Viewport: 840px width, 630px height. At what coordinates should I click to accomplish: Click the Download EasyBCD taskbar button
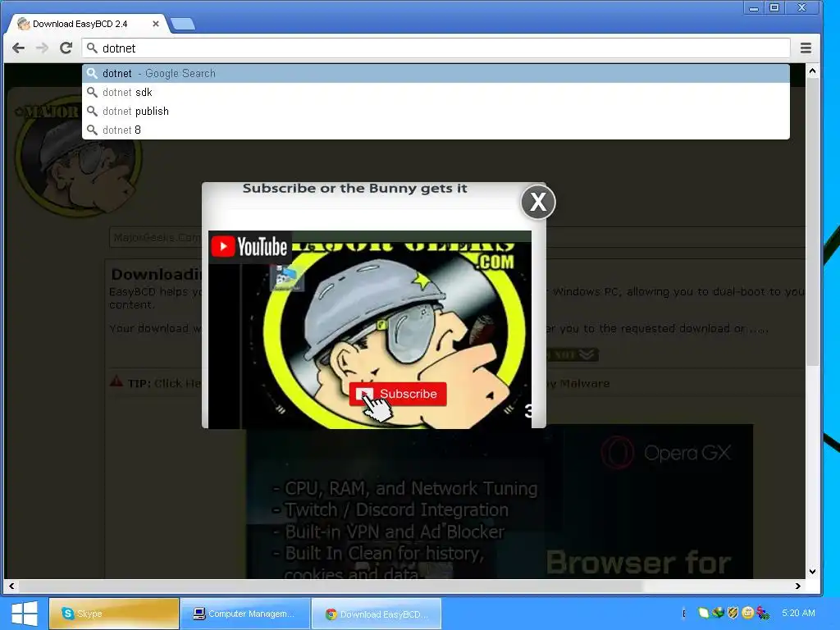click(x=377, y=614)
